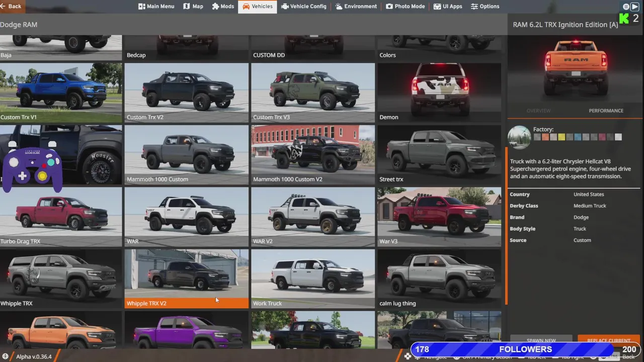
Task: Select the Mammoth 1000 Custom truck
Action: [x=186, y=154]
